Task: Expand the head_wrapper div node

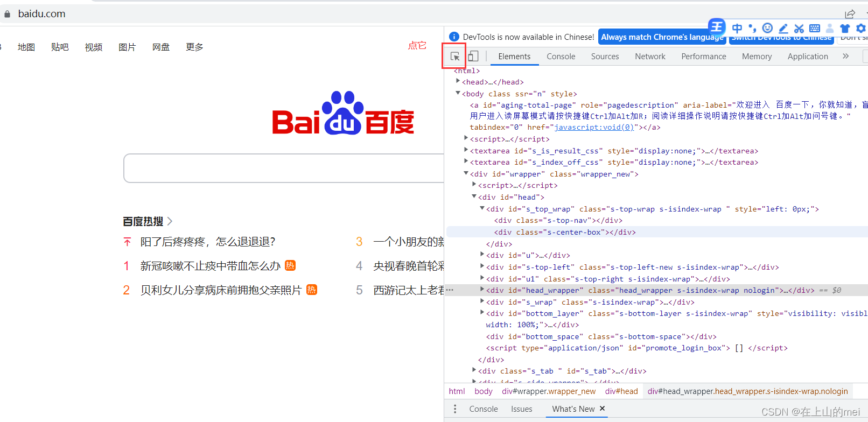Action: tap(482, 290)
